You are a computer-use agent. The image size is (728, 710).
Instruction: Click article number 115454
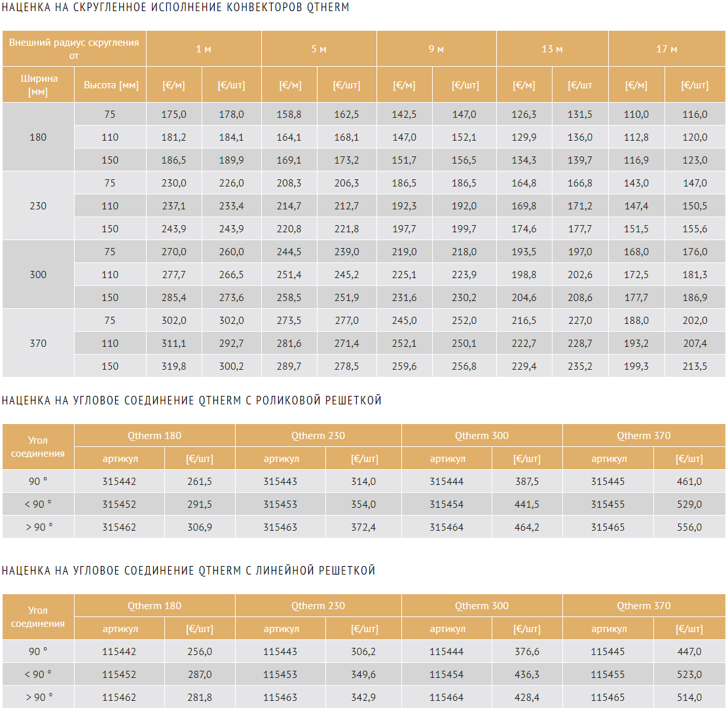(446, 674)
